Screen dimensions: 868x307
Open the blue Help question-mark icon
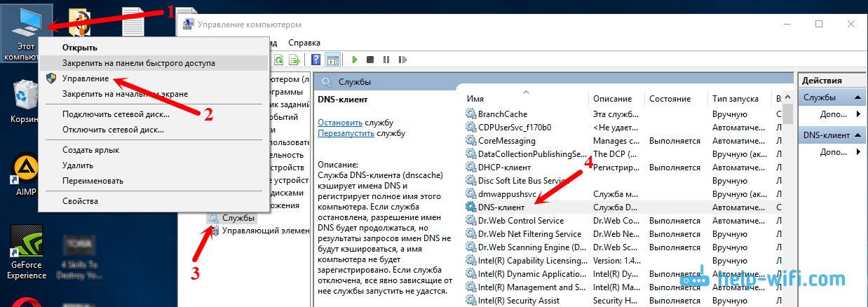coord(316,60)
